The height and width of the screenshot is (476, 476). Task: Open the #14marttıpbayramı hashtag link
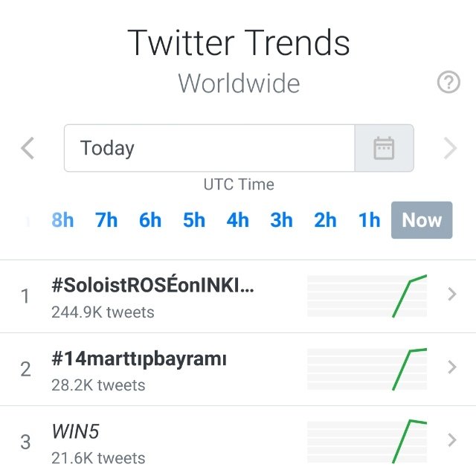[x=139, y=359]
